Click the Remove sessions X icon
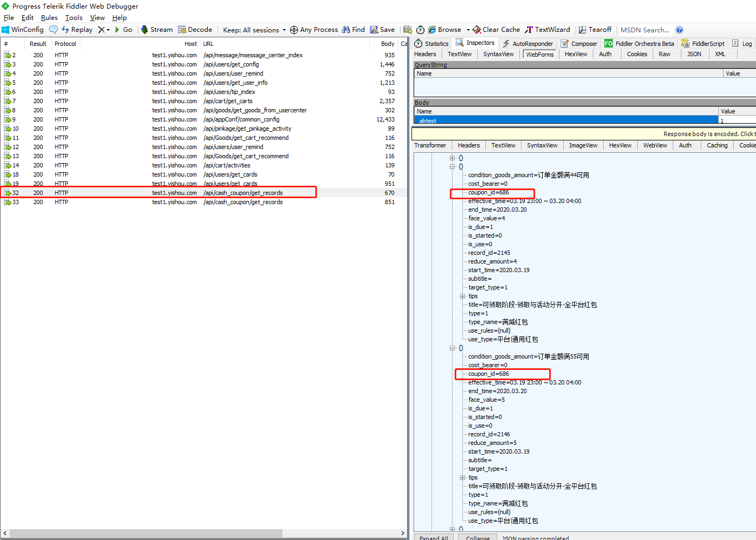The image size is (756, 540). (101, 30)
